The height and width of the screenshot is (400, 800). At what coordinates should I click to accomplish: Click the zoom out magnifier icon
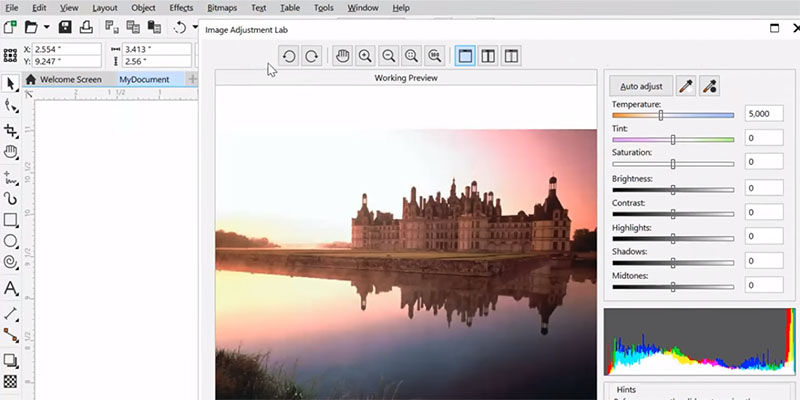(x=388, y=57)
